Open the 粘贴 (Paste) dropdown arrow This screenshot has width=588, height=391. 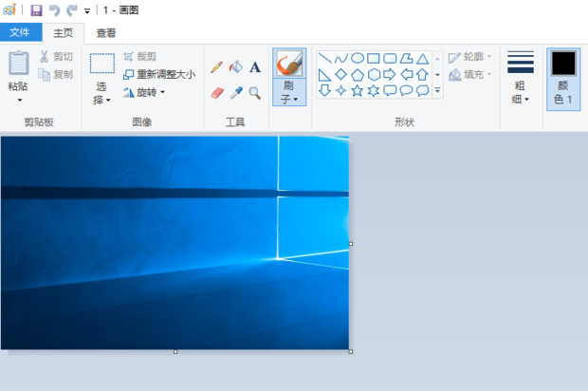click(20, 101)
